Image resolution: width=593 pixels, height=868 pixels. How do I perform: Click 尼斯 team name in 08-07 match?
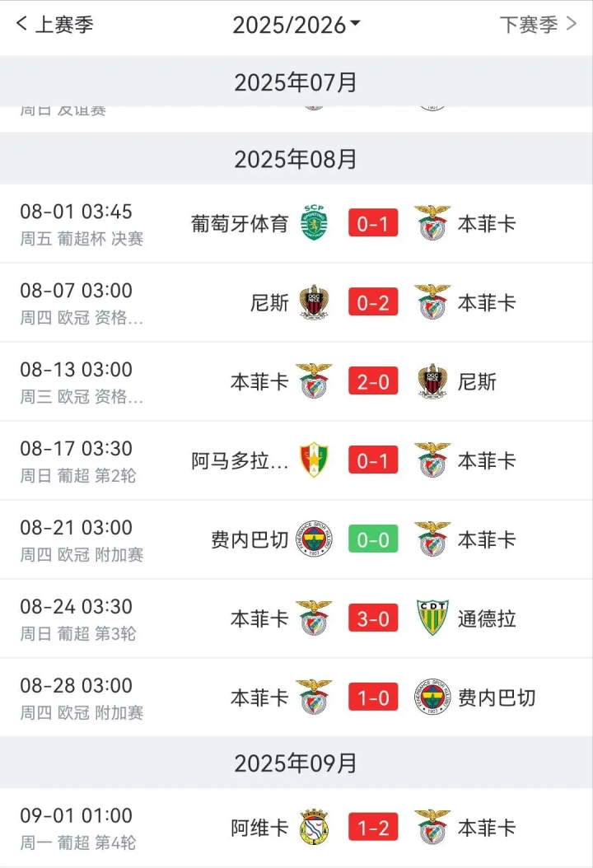tap(269, 302)
